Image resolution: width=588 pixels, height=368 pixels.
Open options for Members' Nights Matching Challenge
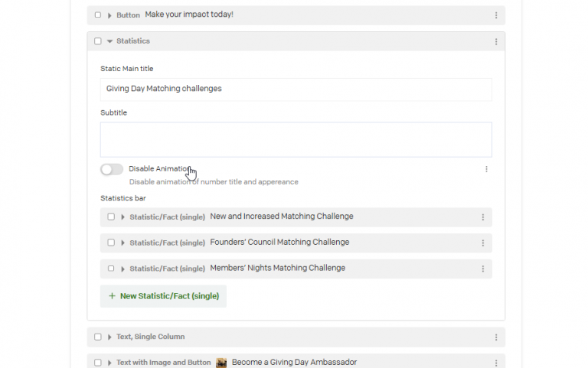click(x=482, y=269)
